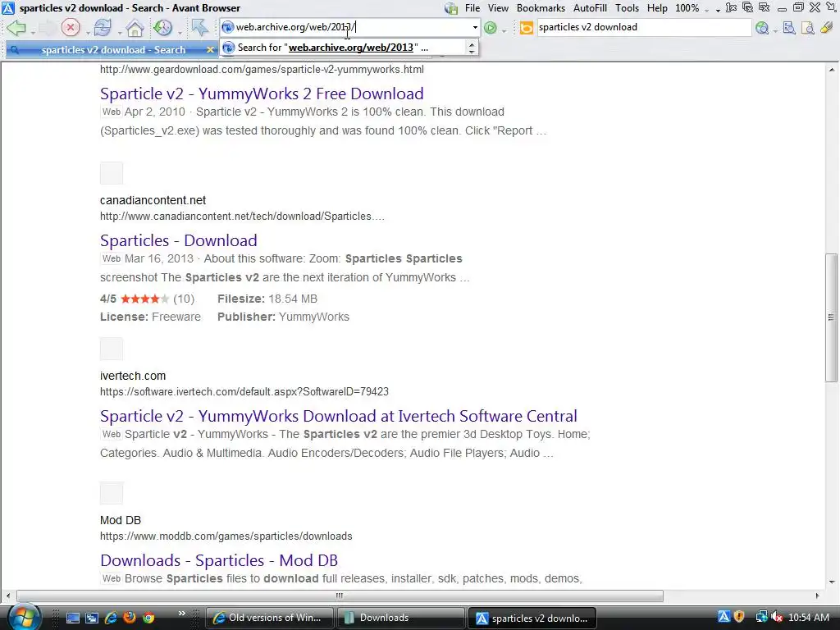Click the highlighter marker icon
The width and height of the screenshot is (840, 630).
click(x=827, y=27)
